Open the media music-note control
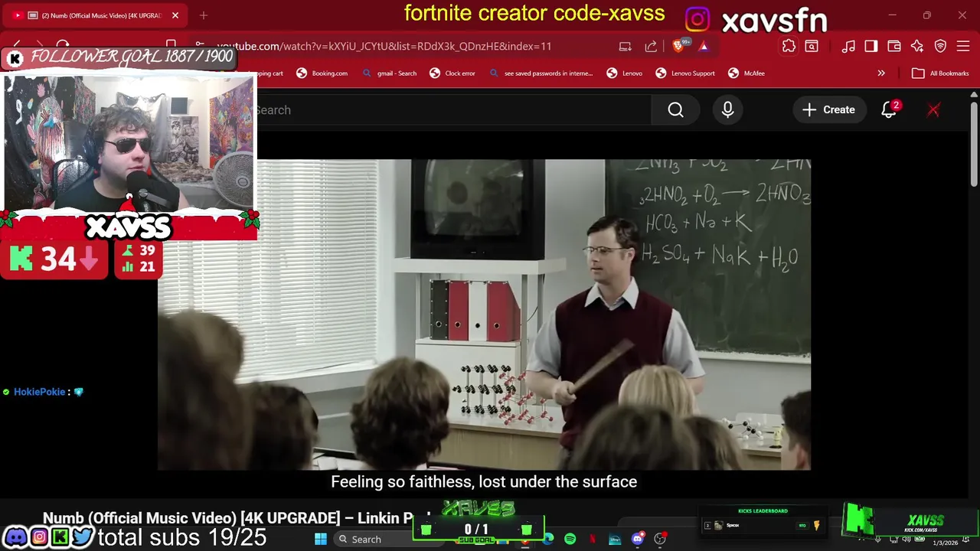 click(848, 46)
